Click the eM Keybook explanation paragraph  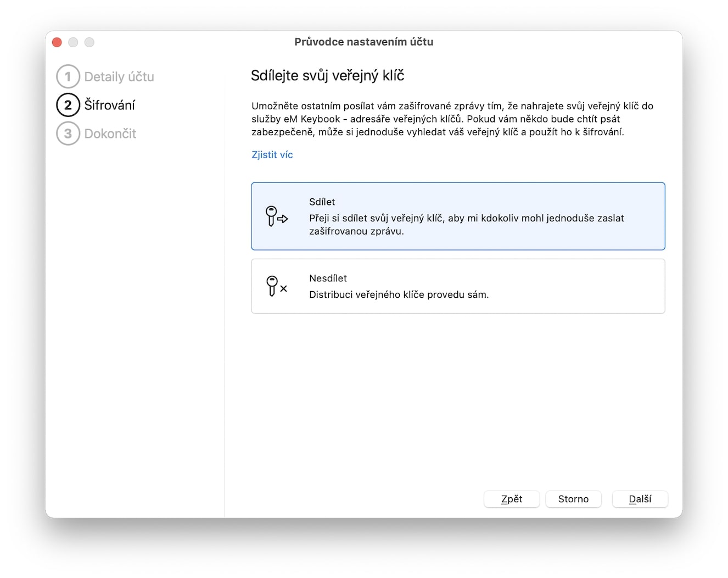coord(452,119)
